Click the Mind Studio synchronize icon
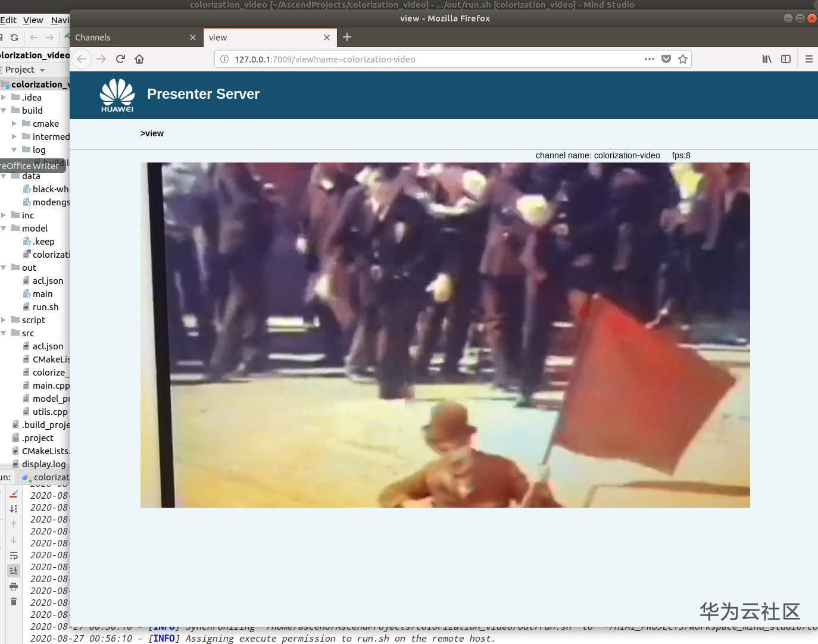 pyautogui.click(x=14, y=37)
